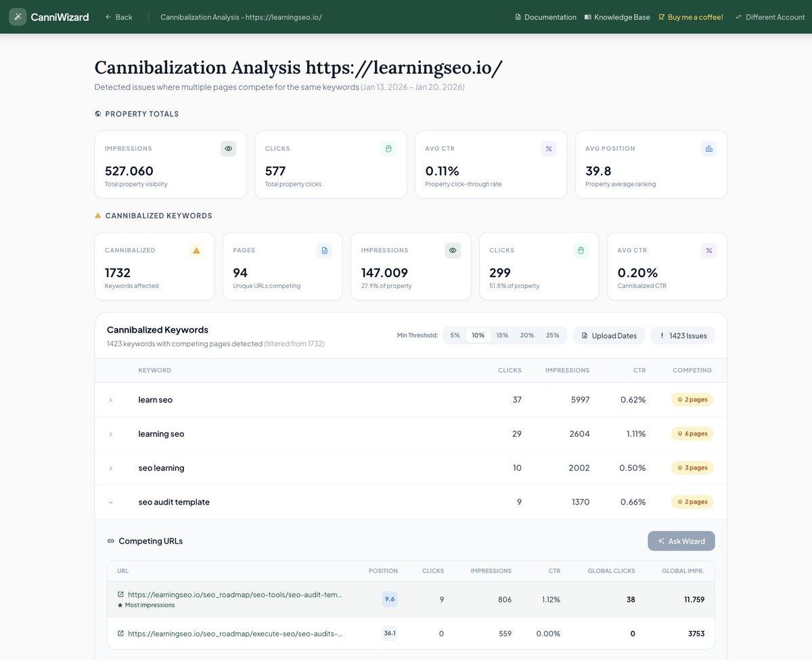
Task: Click the external link icon beside the seo-audit-tem URL
Action: tap(120, 594)
